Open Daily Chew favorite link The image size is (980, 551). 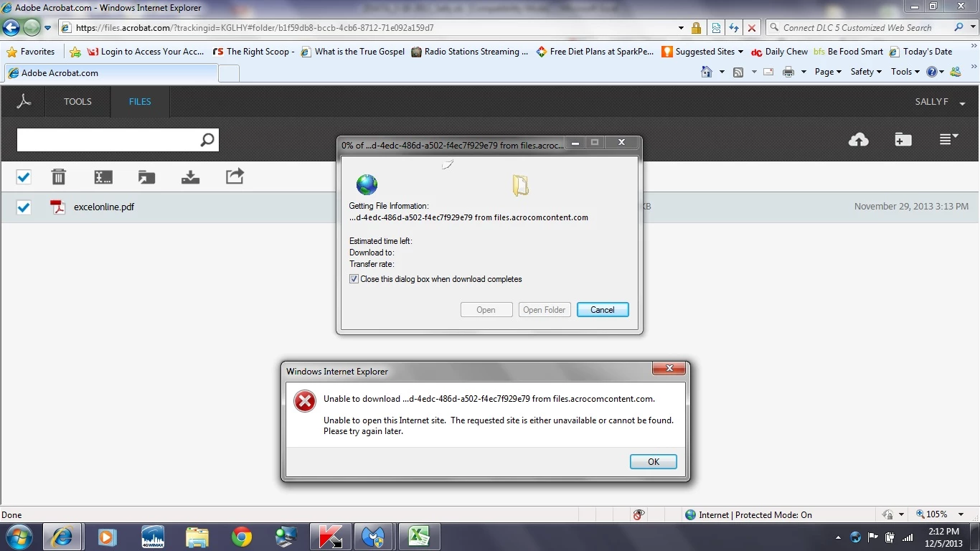[x=779, y=52]
